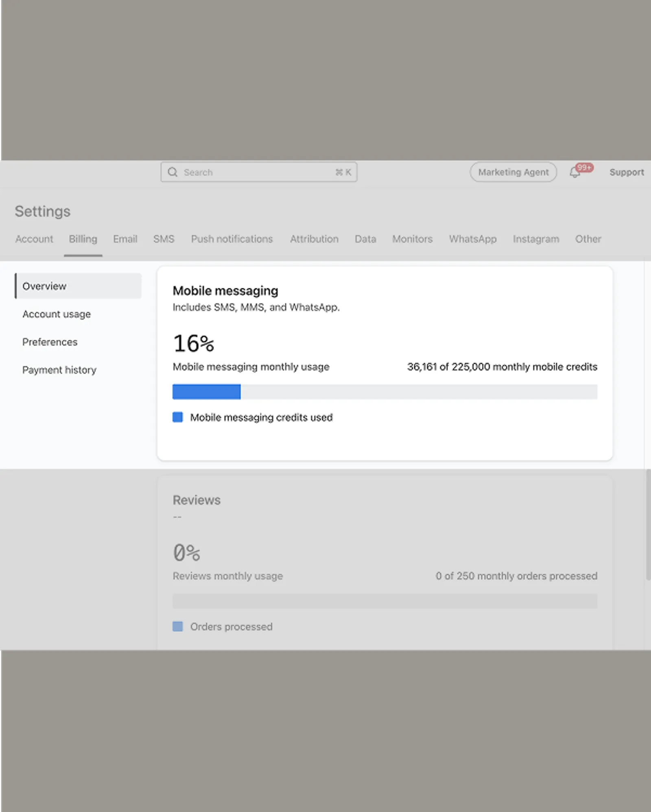Open the Monitors tab
Viewport: 651px width, 812px height.
[x=412, y=239]
